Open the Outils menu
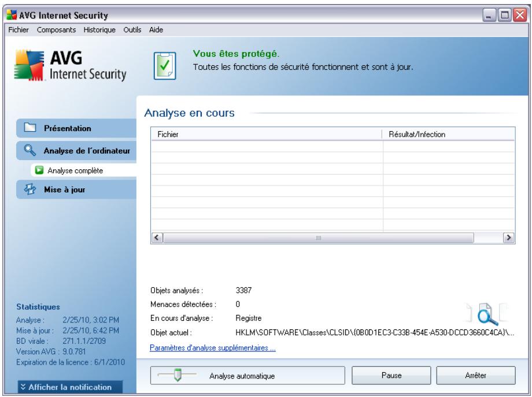Viewport: 532px width, 397px height. click(x=132, y=30)
